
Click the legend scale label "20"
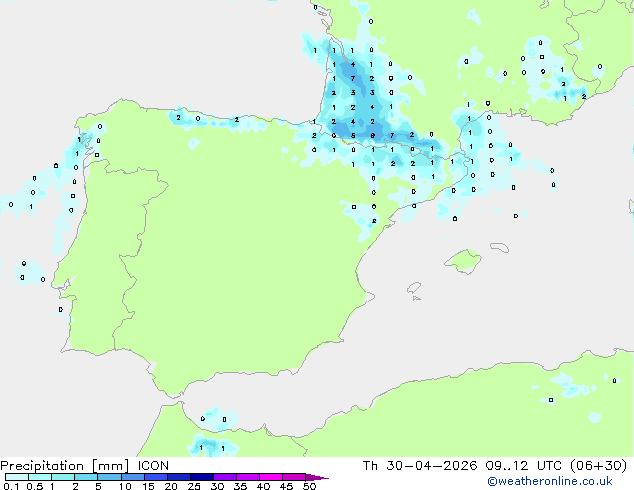171,486
